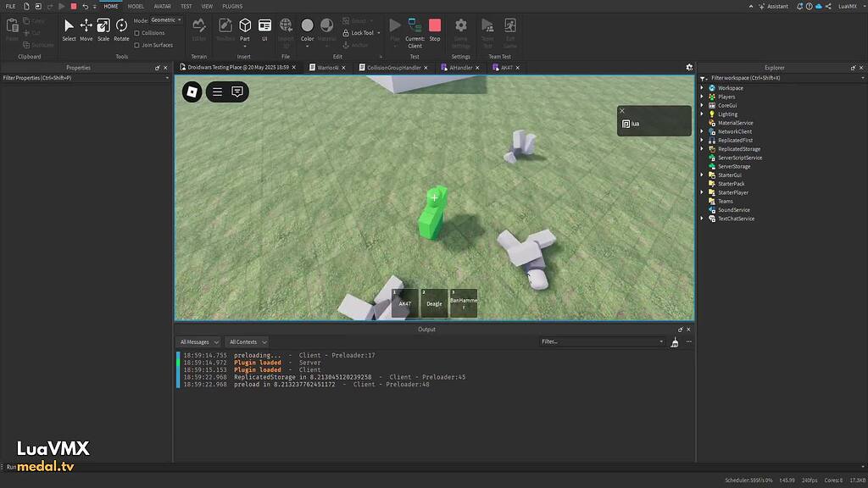Clear the Output window with broom icon
The image size is (868, 488).
coord(675,341)
